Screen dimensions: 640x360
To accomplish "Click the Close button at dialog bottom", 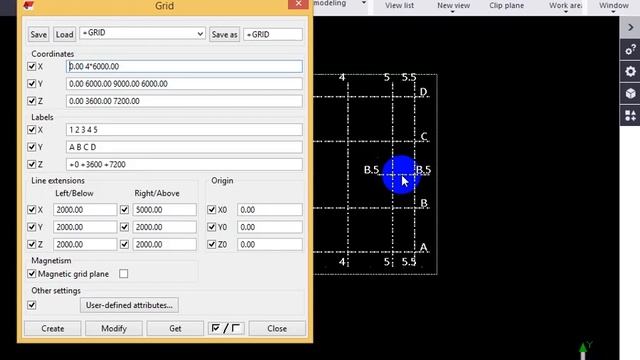I will [277, 329].
